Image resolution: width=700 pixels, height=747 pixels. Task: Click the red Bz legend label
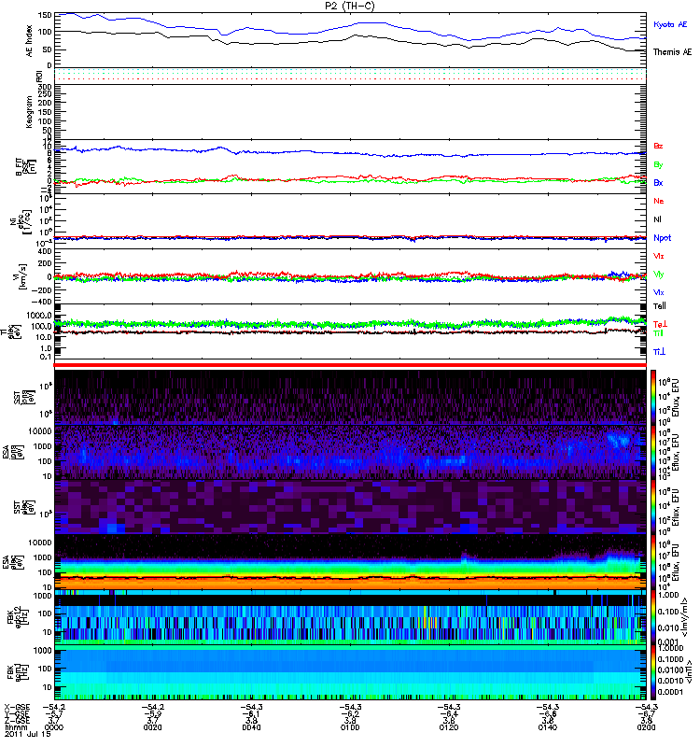(658, 146)
